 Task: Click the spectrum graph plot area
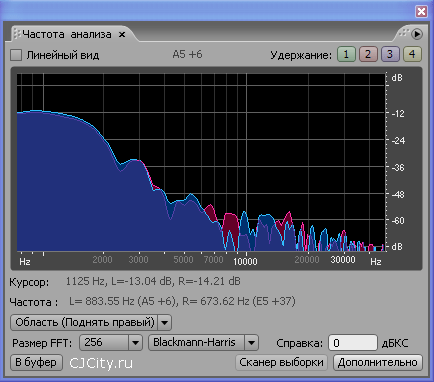pyautogui.click(x=201, y=162)
